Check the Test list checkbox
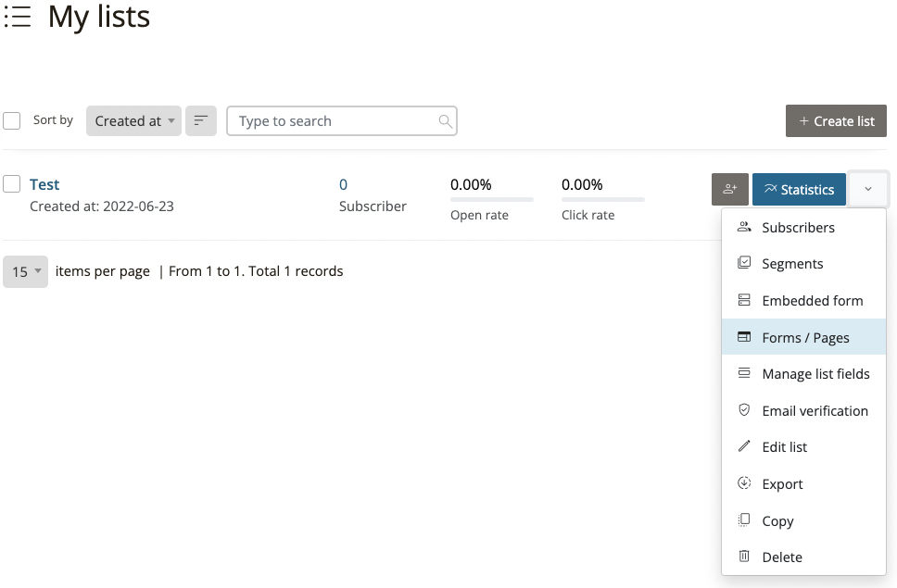 tap(12, 183)
